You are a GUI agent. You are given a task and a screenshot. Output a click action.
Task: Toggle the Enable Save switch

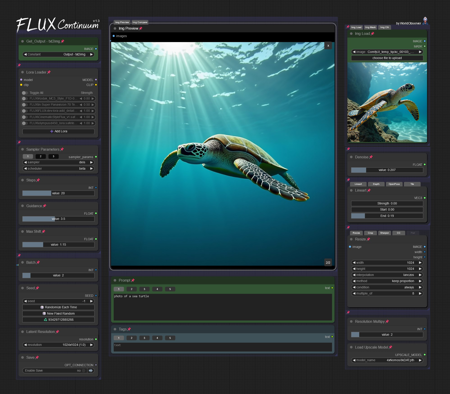90,371
